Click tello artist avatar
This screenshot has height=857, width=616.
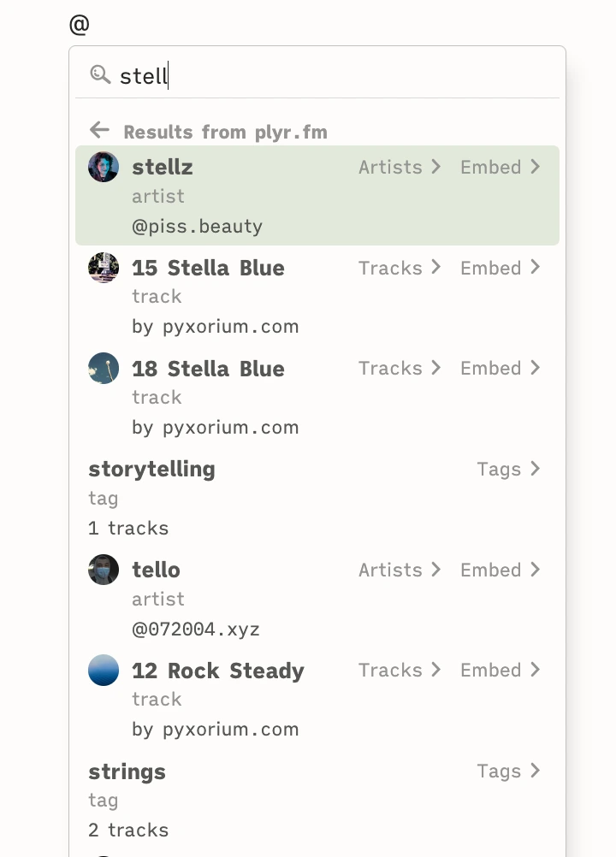tap(104, 570)
